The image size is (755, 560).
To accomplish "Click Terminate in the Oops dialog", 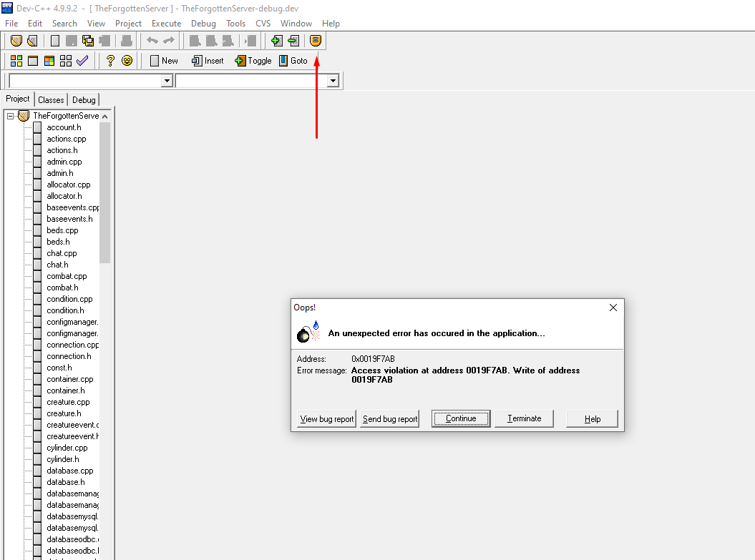I will pyautogui.click(x=524, y=418).
